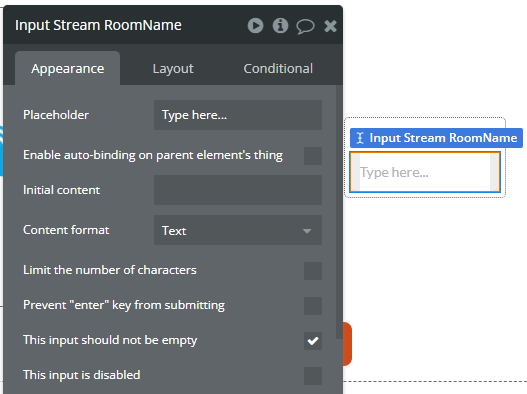This screenshot has height=394, width=527.
Task: Click the Placeholder text field
Action: click(x=238, y=115)
